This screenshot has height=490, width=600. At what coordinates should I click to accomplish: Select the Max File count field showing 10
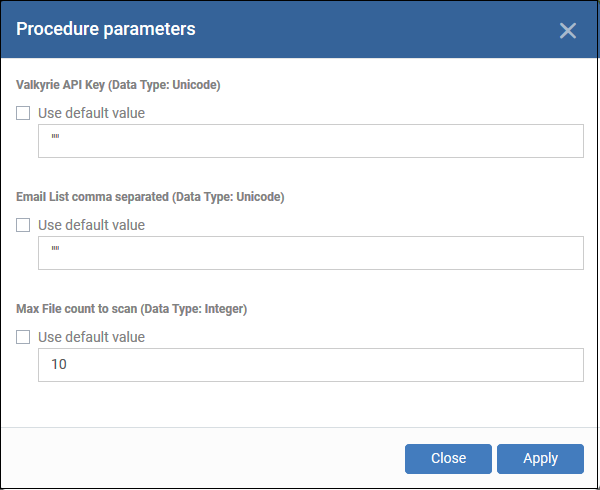click(x=311, y=365)
